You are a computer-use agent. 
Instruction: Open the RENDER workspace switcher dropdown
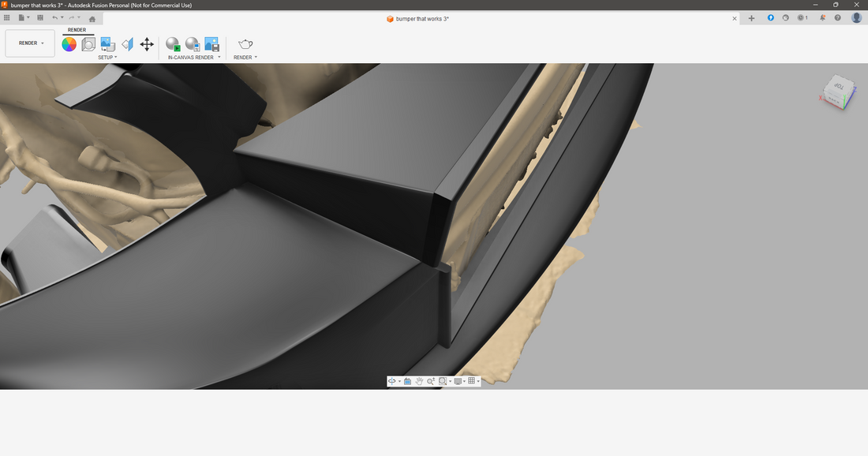(31, 43)
